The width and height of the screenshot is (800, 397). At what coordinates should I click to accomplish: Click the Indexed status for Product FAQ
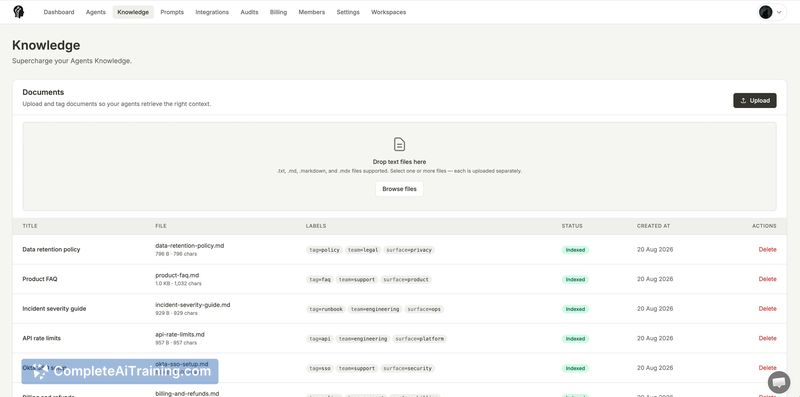(575, 280)
